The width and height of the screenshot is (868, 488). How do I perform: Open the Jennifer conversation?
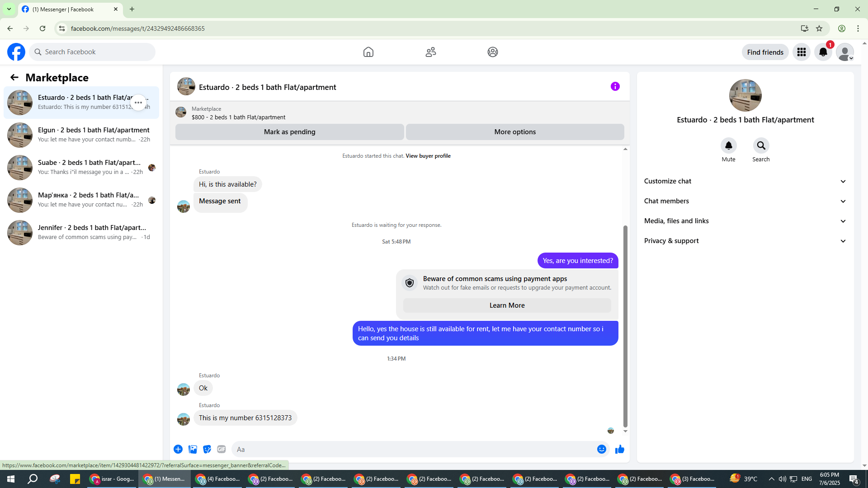point(81,233)
